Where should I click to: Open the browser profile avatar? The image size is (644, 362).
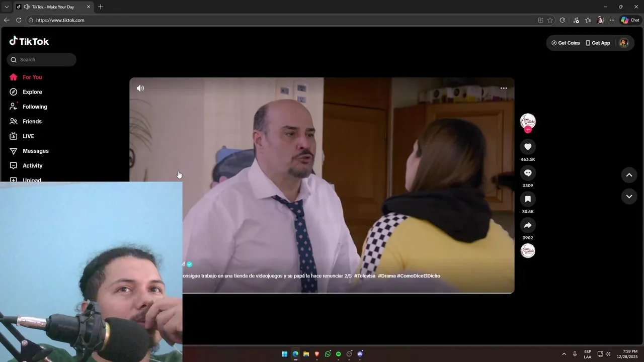(600, 20)
